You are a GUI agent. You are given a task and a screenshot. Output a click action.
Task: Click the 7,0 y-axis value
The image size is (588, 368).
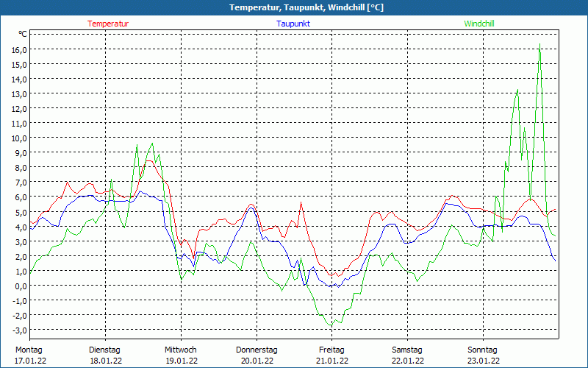coord(21,182)
